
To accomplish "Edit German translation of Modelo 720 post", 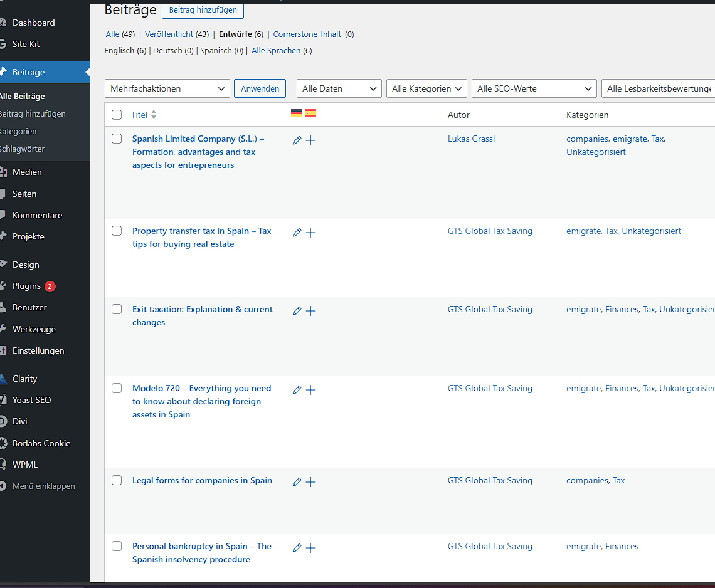I will (x=297, y=390).
